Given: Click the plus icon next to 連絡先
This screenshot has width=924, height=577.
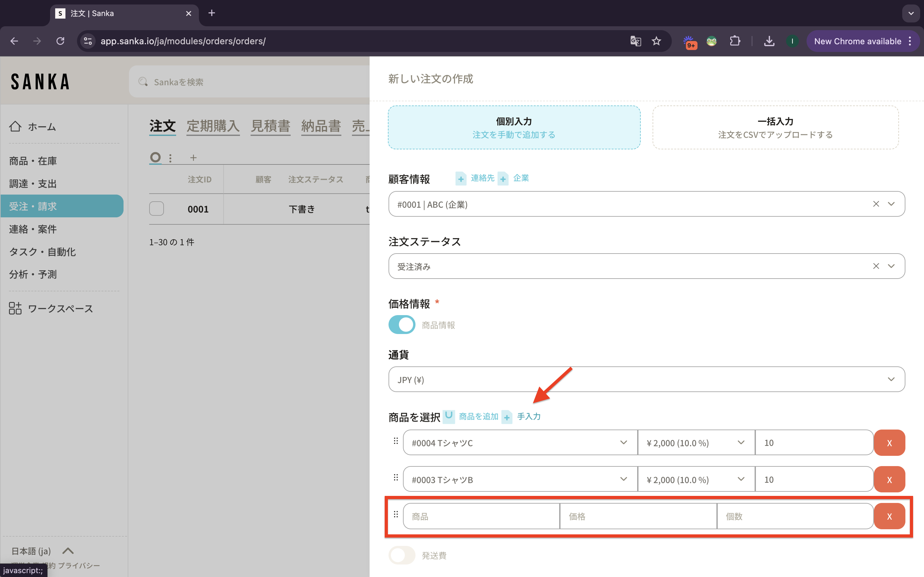Looking at the screenshot, I should [x=461, y=179].
